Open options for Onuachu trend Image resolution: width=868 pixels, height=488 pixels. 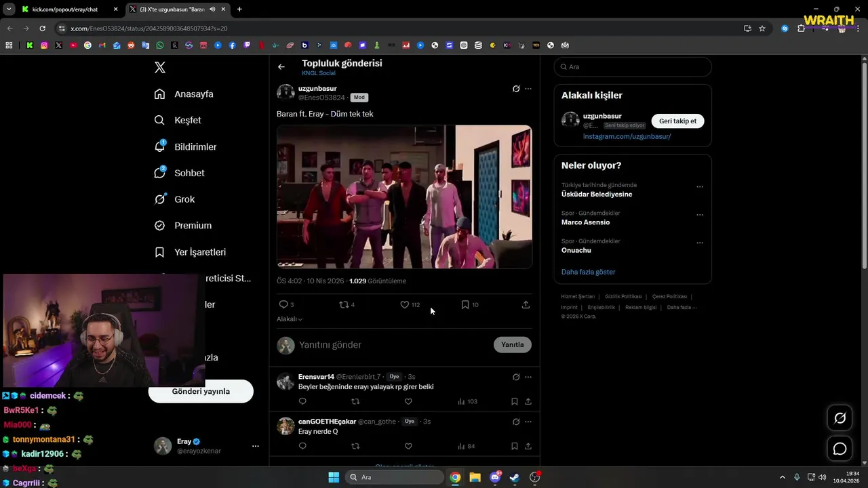[x=700, y=243]
